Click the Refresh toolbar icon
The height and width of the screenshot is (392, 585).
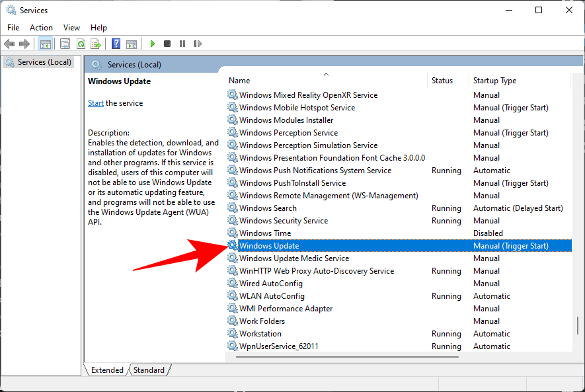81,44
